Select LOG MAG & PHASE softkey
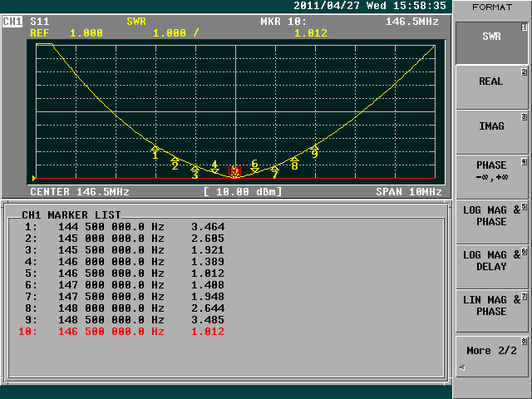Screen dimensions: 532x399 click(491, 222)
